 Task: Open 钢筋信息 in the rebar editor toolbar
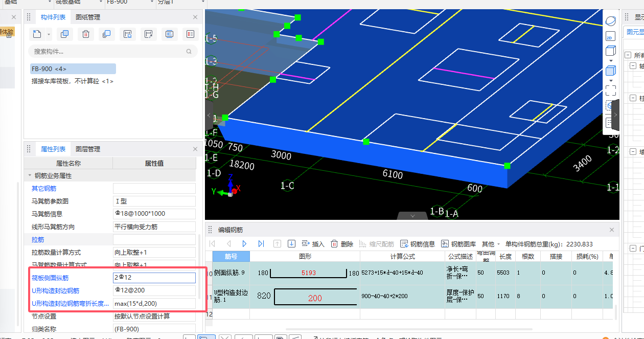[418, 244]
